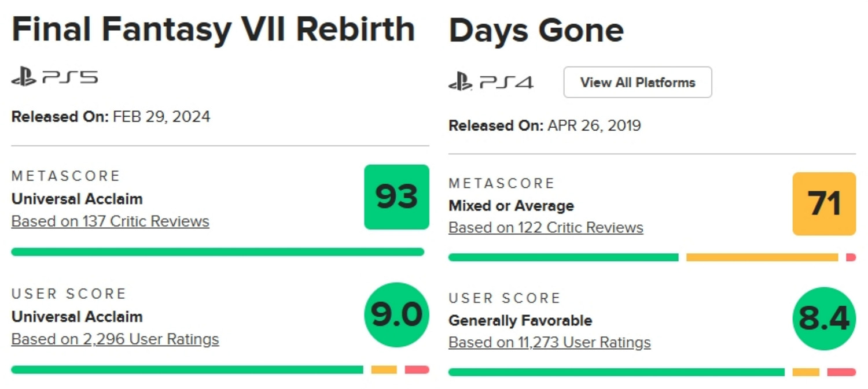The width and height of the screenshot is (868, 389).
Task: Click the Days Gone title
Action: point(536,31)
